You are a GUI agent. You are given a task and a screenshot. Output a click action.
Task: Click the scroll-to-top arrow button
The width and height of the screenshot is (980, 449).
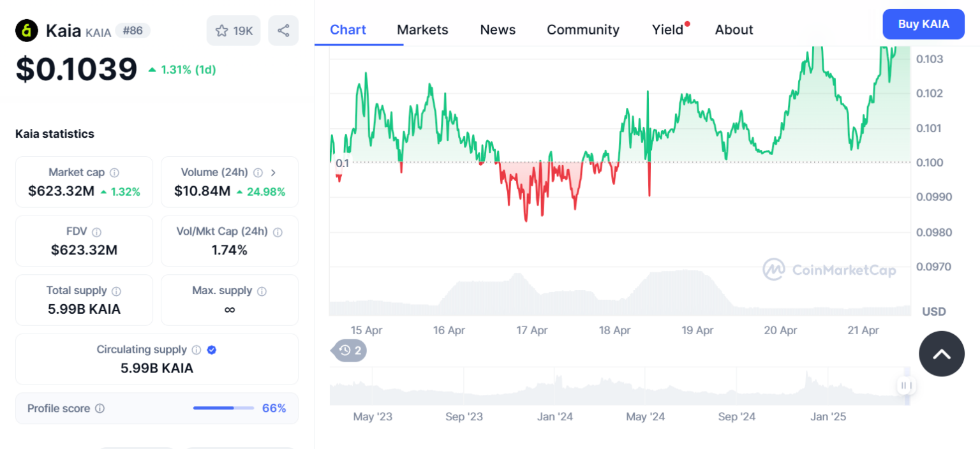point(941,353)
